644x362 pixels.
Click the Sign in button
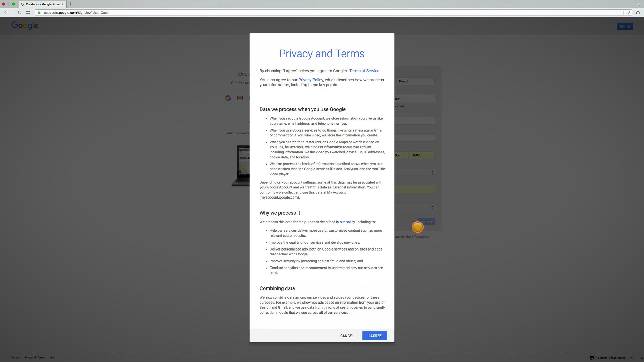click(624, 26)
